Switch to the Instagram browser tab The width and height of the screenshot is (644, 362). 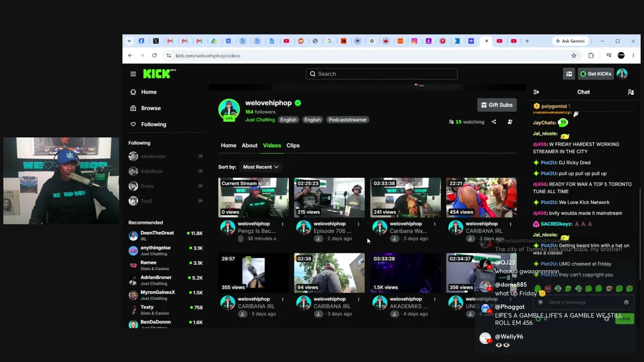pyautogui.click(x=415, y=41)
